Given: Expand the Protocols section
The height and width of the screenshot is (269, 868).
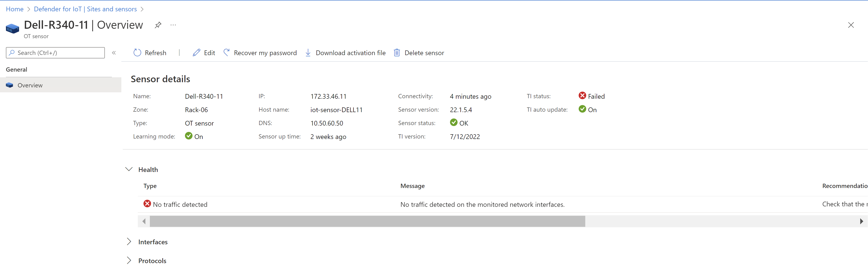Looking at the screenshot, I should (129, 260).
